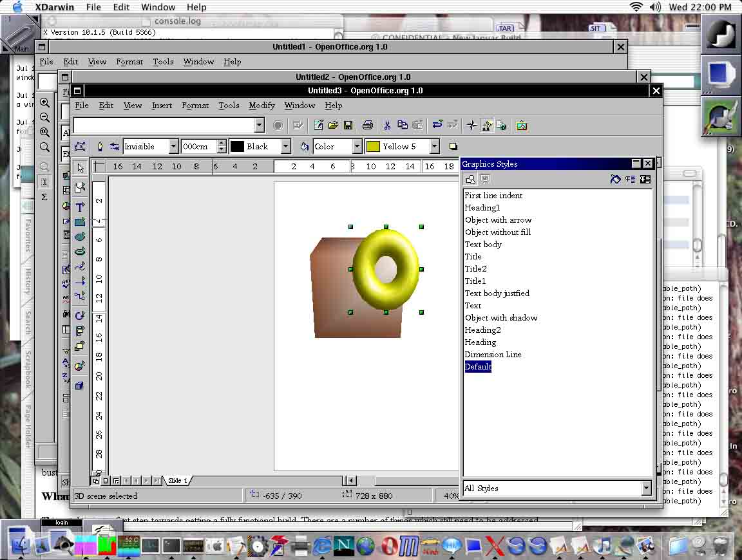Expand the URL combo box dropdown arrow

point(260,125)
